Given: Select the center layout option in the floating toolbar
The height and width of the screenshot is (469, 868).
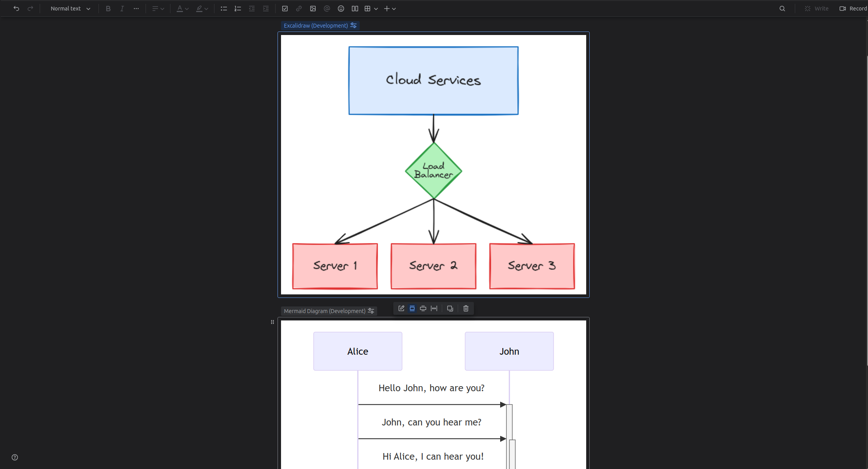Looking at the screenshot, I should (412, 308).
